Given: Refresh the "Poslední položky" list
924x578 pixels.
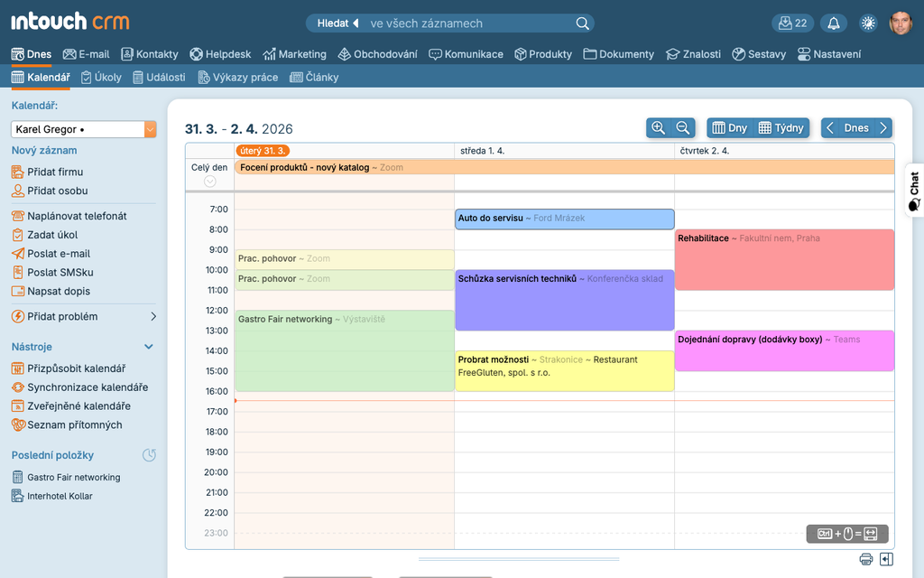Looking at the screenshot, I should click(x=149, y=455).
